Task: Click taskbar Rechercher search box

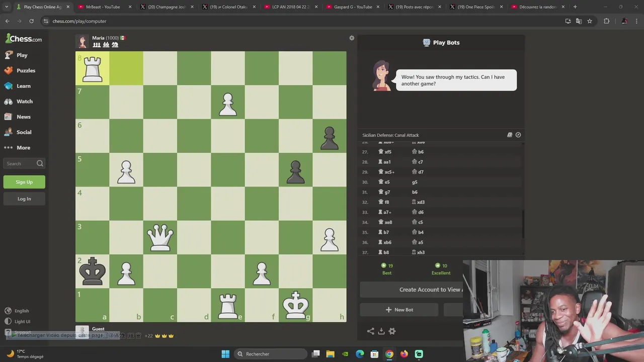Action: 270,354
